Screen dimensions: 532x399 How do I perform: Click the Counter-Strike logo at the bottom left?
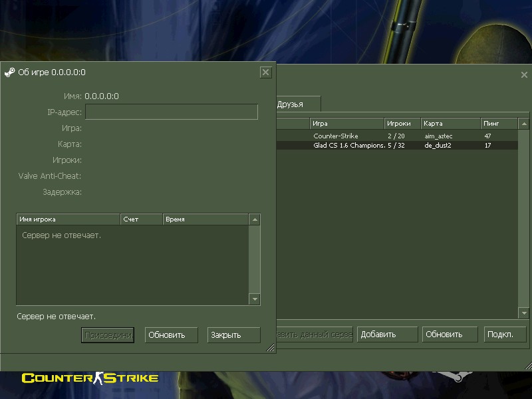click(90, 378)
